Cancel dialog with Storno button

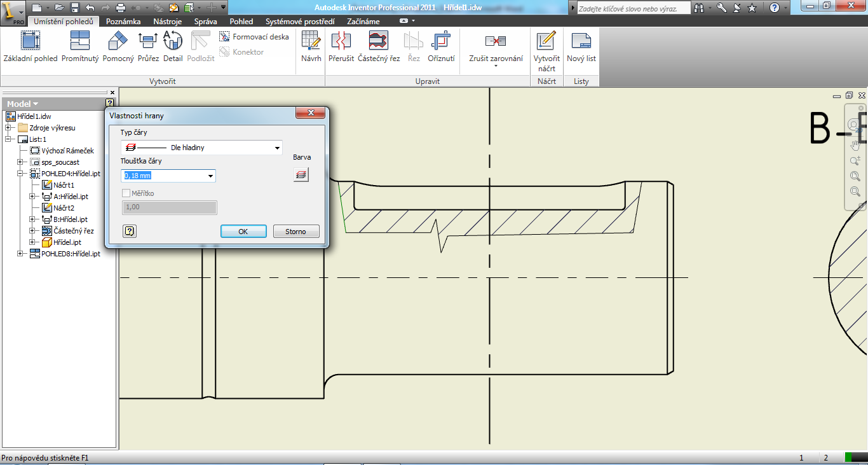tap(296, 232)
